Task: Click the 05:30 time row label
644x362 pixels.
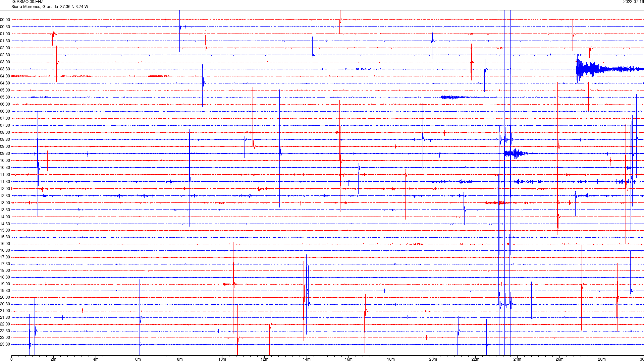Action: [5, 97]
